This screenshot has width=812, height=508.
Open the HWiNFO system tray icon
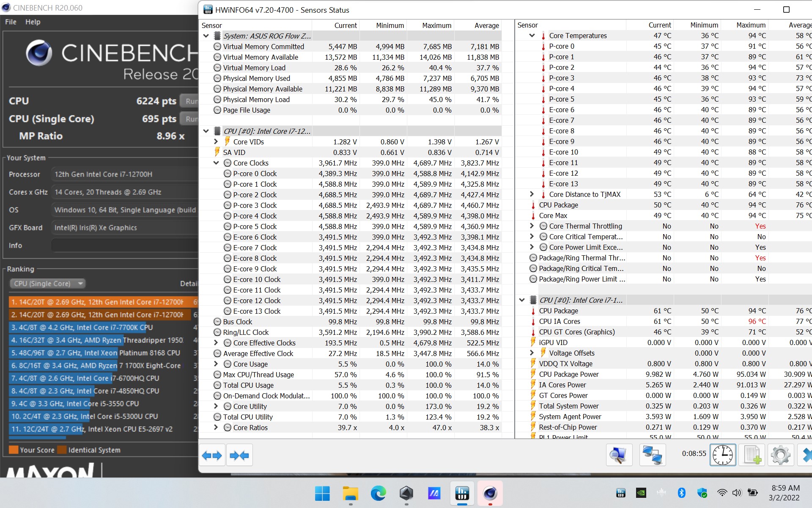[621, 492]
